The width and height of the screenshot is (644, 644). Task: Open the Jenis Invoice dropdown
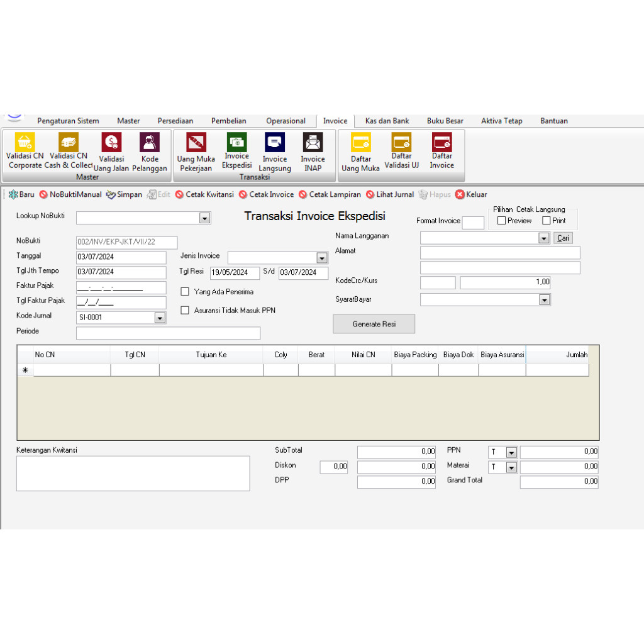click(x=322, y=258)
